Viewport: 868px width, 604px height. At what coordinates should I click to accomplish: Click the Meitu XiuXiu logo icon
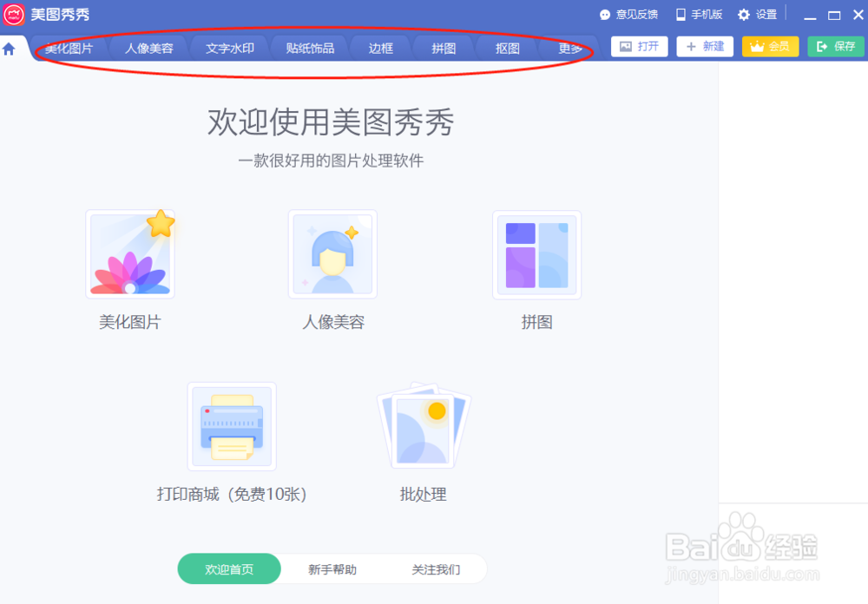tap(14, 15)
